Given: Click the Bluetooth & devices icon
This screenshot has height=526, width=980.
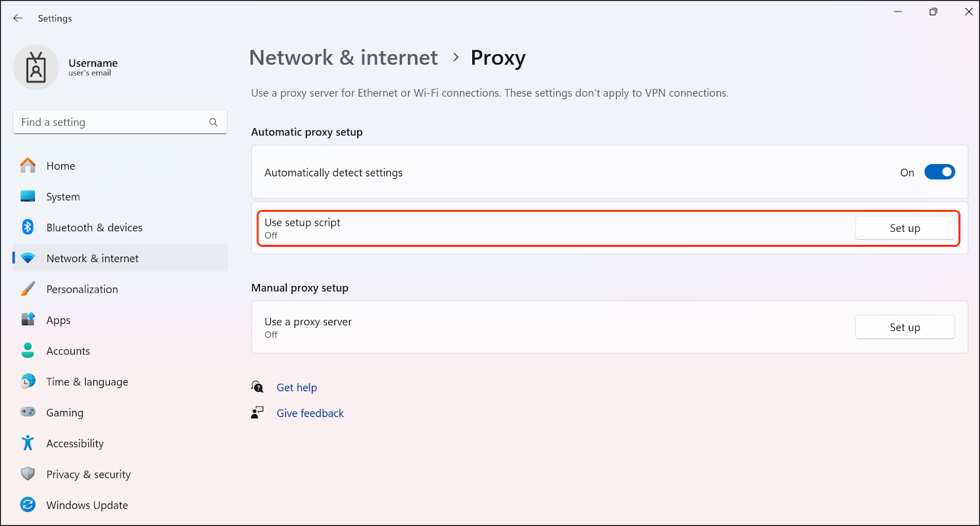Looking at the screenshot, I should point(28,227).
